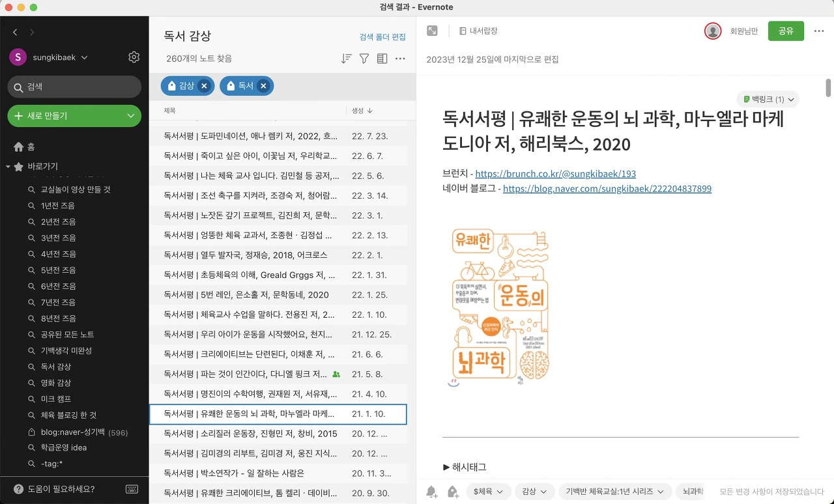Open sort options in note list
Screen dimensions: 834x504
pyautogui.click(x=346, y=59)
